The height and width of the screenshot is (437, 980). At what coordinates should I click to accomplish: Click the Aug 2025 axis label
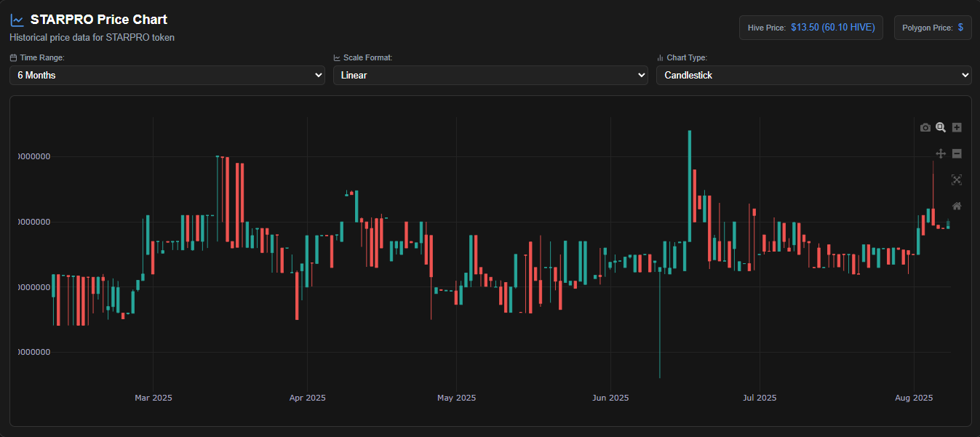[x=914, y=398]
